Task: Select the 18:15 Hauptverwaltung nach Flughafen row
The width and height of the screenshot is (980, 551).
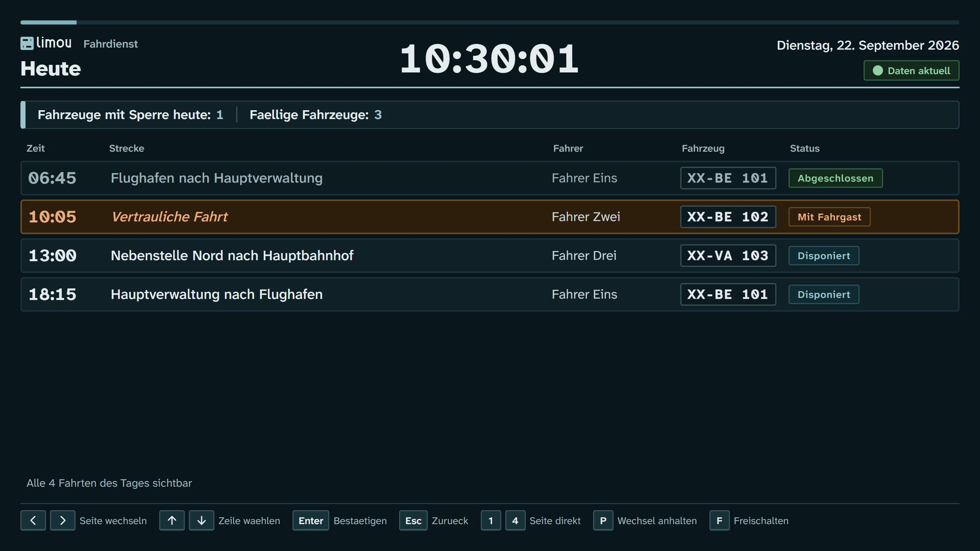Action: pos(490,294)
